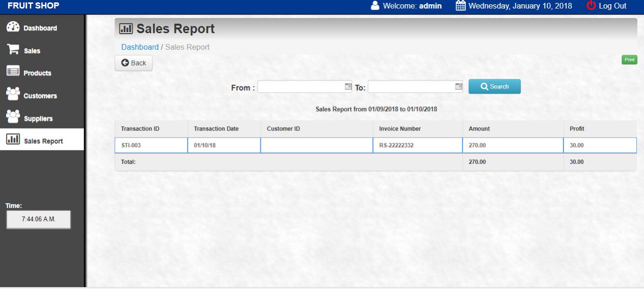Select transaction cell STI-003

pyautogui.click(x=151, y=145)
